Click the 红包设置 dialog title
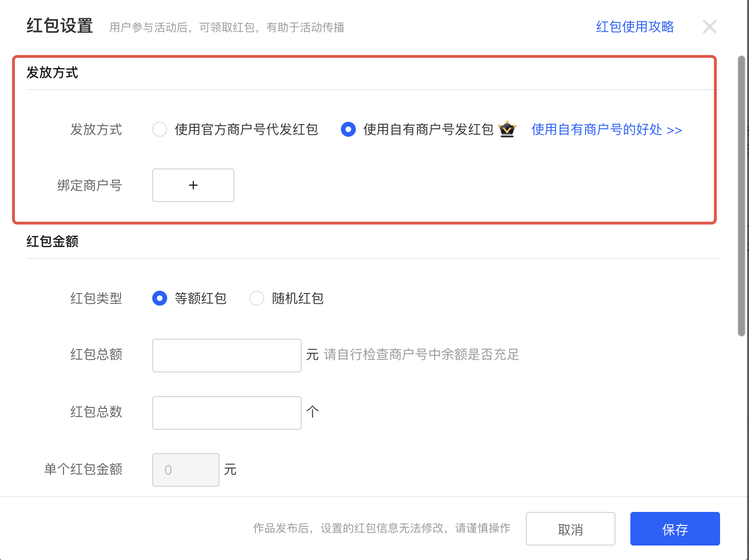Image resolution: width=749 pixels, height=560 pixels. pyautogui.click(x=60, y=26)
